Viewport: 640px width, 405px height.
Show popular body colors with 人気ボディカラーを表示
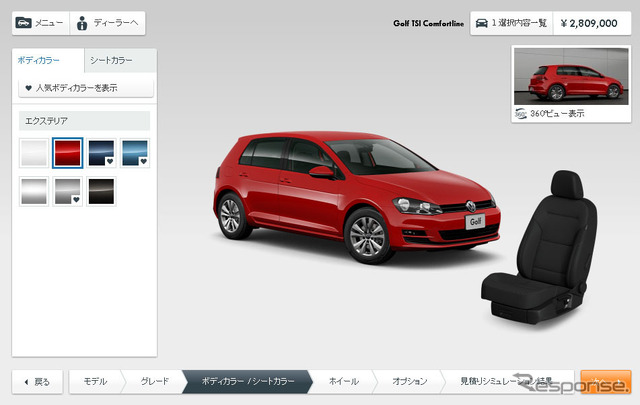point(86,88)
